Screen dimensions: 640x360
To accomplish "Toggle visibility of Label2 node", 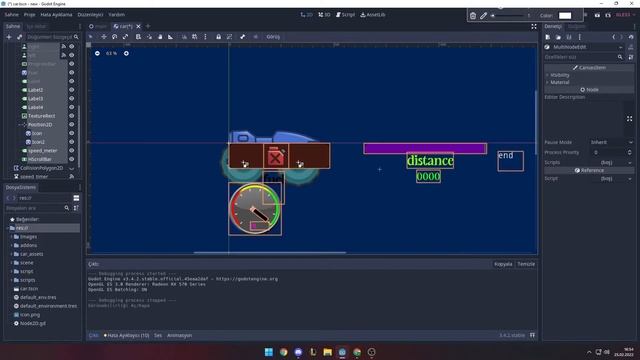I will 71,90.
